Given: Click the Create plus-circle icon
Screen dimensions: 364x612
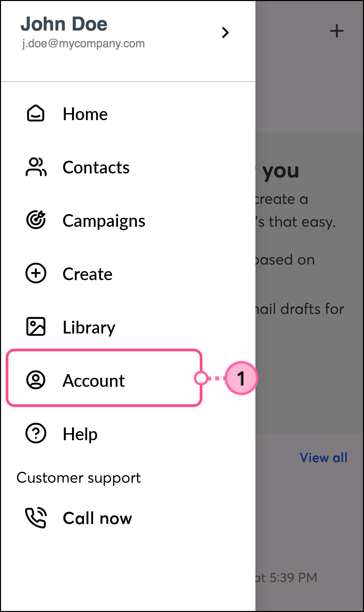Looking at the screenshot, I should pyautogui.click(x=36, y=273).
